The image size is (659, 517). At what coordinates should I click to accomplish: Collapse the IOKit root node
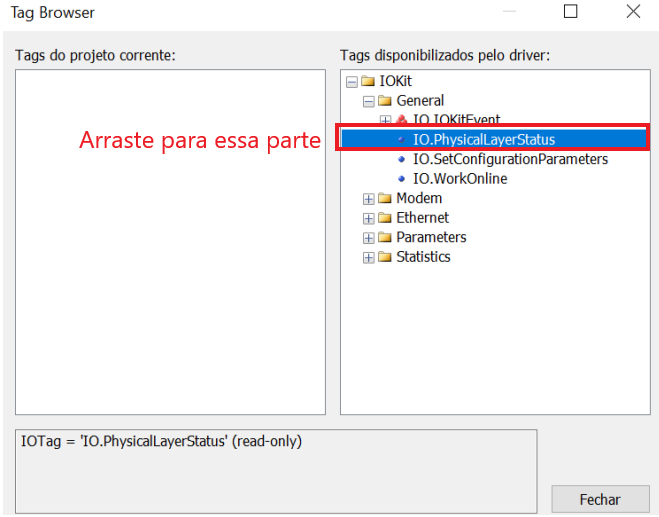click(x=351, y=81)
